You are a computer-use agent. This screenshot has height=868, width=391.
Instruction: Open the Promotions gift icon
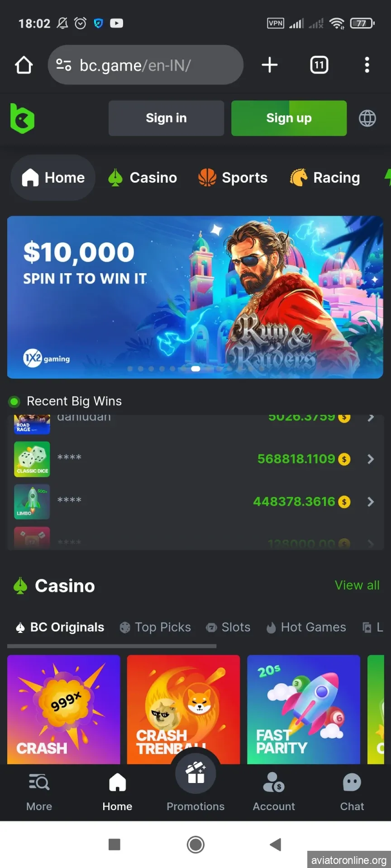pos(195,773)
